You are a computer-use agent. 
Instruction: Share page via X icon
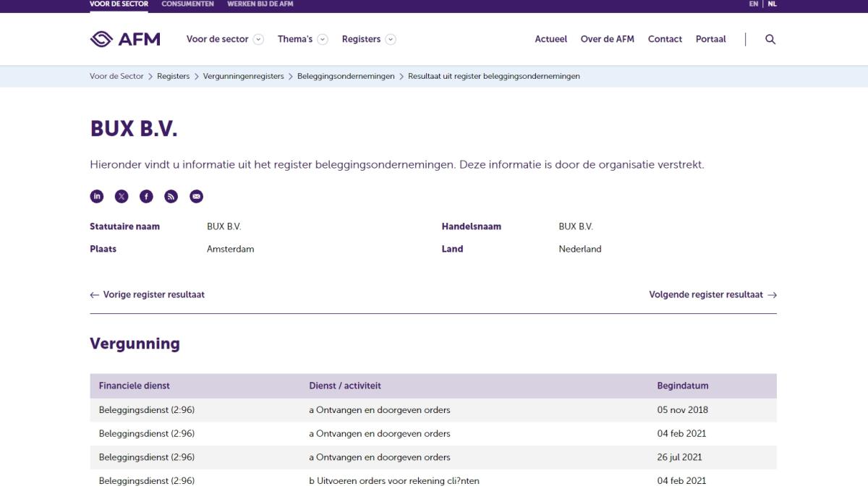click(122, 196)
